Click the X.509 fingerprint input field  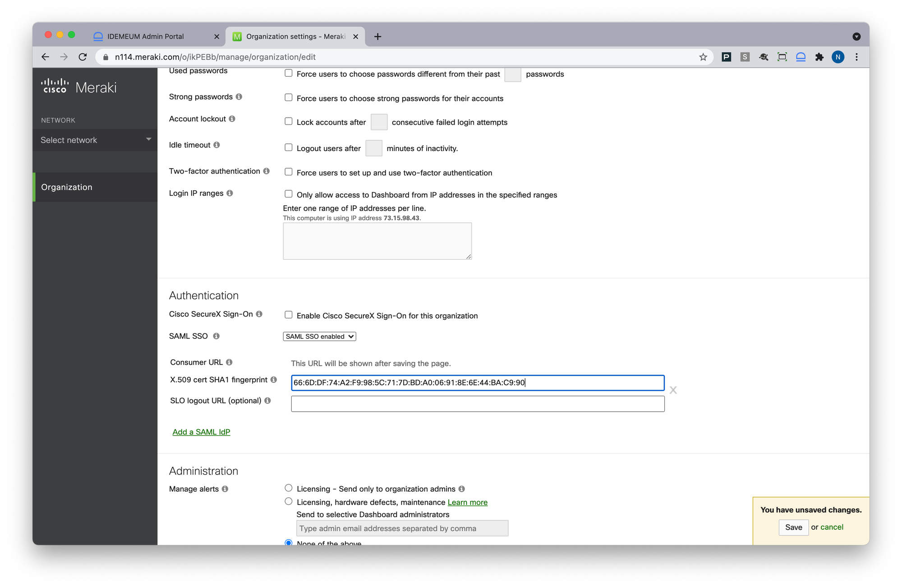(x=478, y=383)
